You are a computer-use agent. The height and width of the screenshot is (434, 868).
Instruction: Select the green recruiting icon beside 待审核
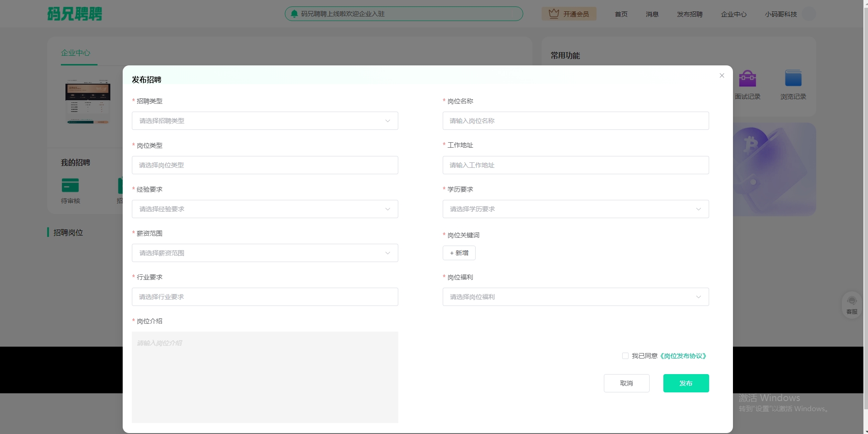tap(121, 186)
